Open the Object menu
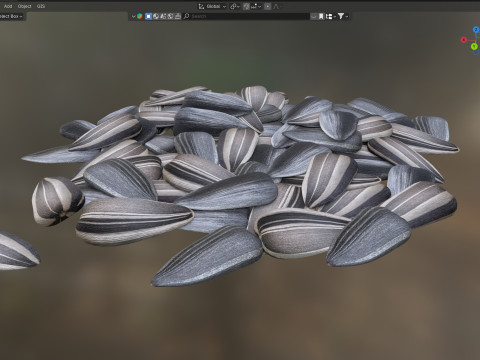This screenshot has height=360, width=480. 24,6
